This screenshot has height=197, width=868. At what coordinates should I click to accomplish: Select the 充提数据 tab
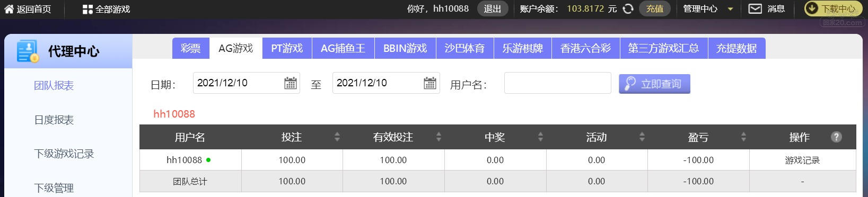[737, 48]
